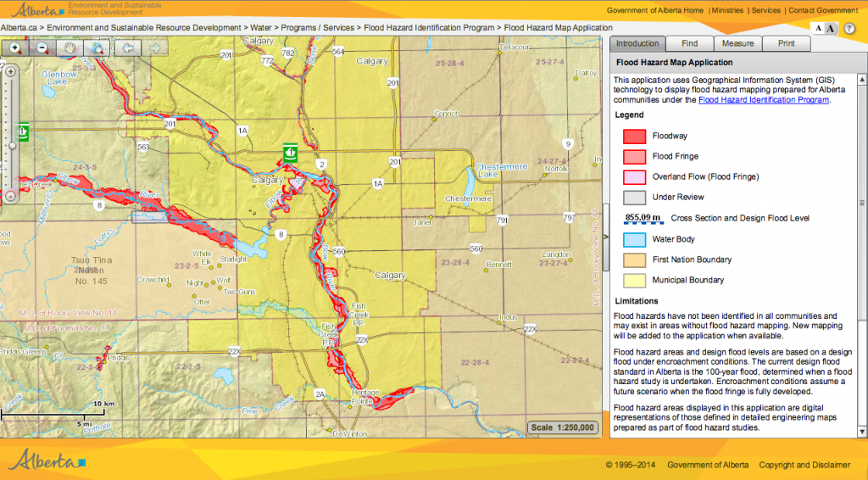Image resolution: width=868 pixels, height=480 pixels.
Task: Click Highway 797 shield on map
Action: coord(569,217)
